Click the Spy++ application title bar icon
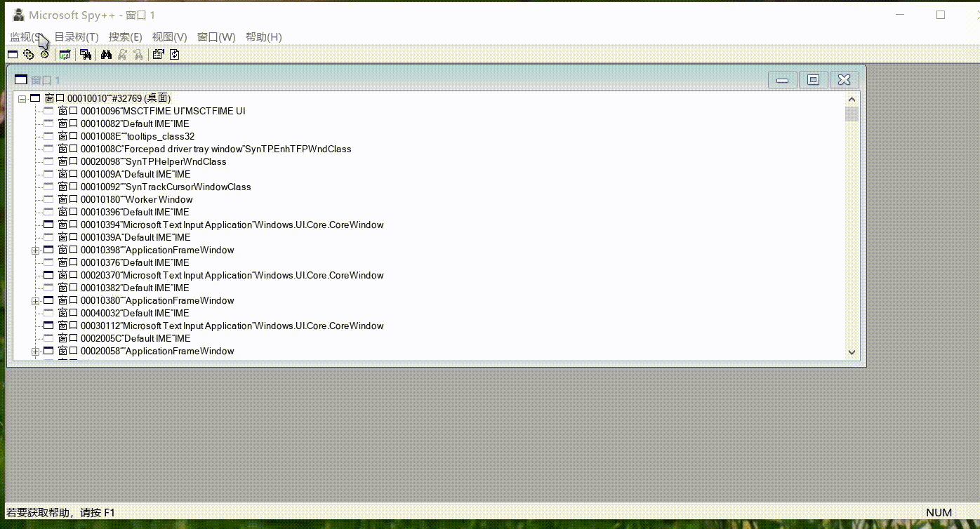This screenshot has width=980, height=529. click(19, 15)
